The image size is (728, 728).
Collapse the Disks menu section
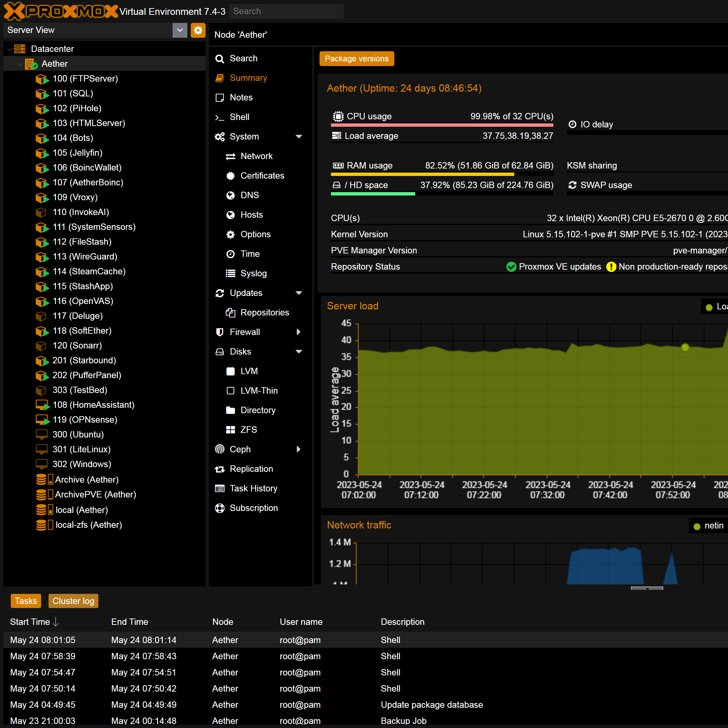click(x=299, y=352)
